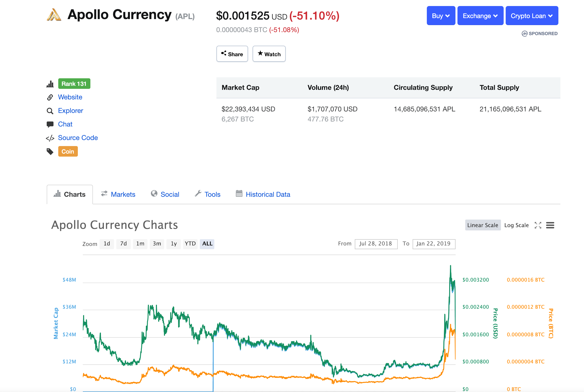Viewport: 584px width, 392px height.
Task: Open the Exchange dropdown
Action: click(x=480, y=16)
